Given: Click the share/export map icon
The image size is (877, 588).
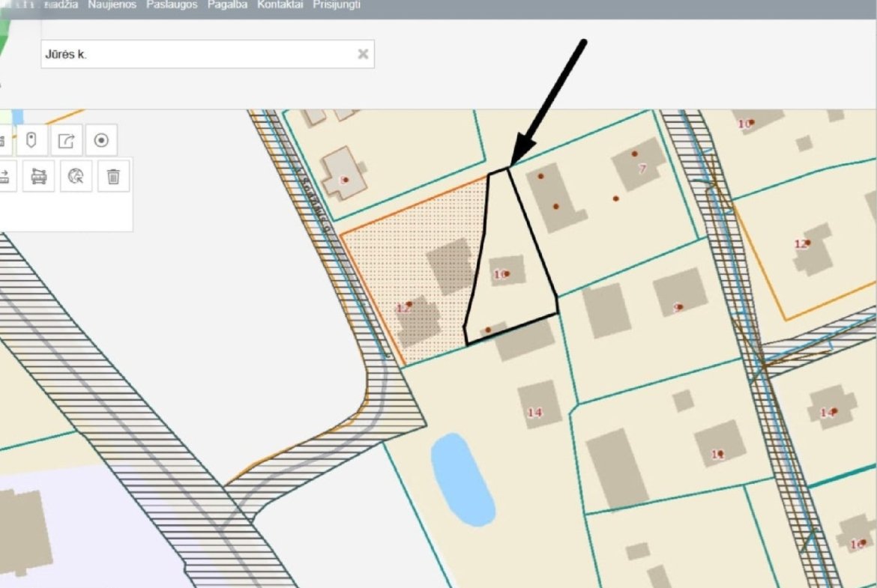Looking at the screenshot, I should click(66, 140).
